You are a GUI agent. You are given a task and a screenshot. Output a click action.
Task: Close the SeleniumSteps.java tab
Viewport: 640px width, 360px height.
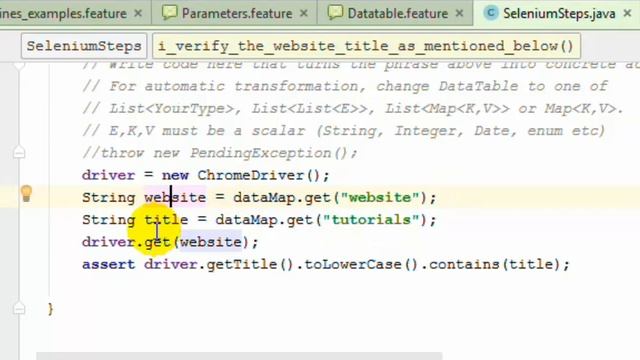(x=627, y=13)
